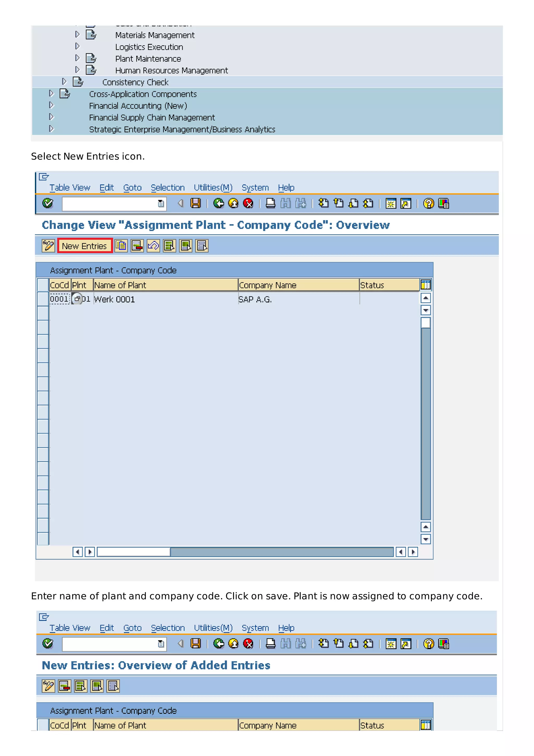Open Table View menu in New Entries window
Screen dimensions: 534x756
point(70,628)
